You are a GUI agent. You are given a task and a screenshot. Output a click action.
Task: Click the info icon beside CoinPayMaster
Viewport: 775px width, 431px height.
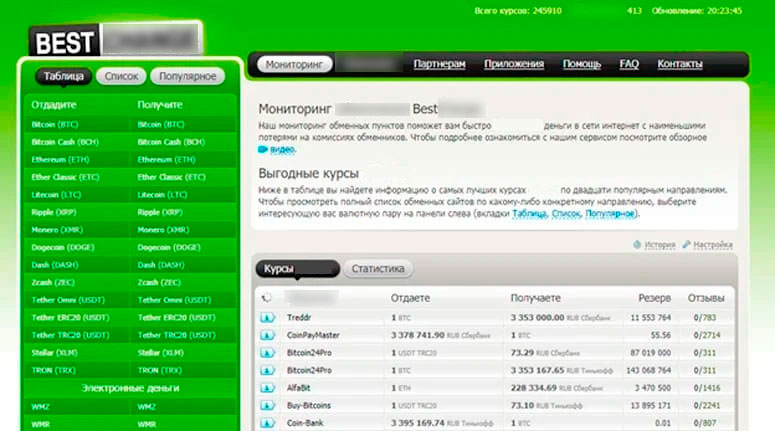click(x=267, y=335)
